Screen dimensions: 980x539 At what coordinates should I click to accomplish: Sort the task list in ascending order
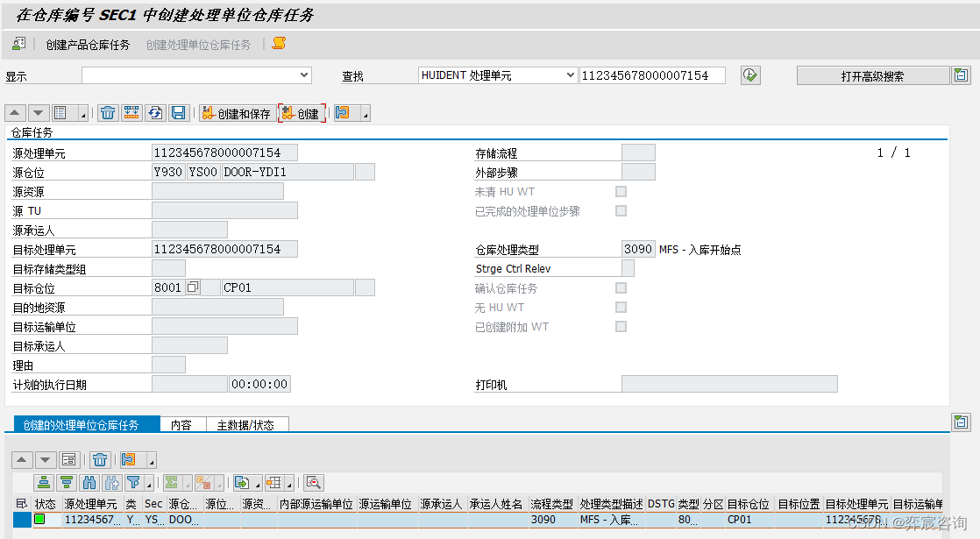click(x=41, y=482)
